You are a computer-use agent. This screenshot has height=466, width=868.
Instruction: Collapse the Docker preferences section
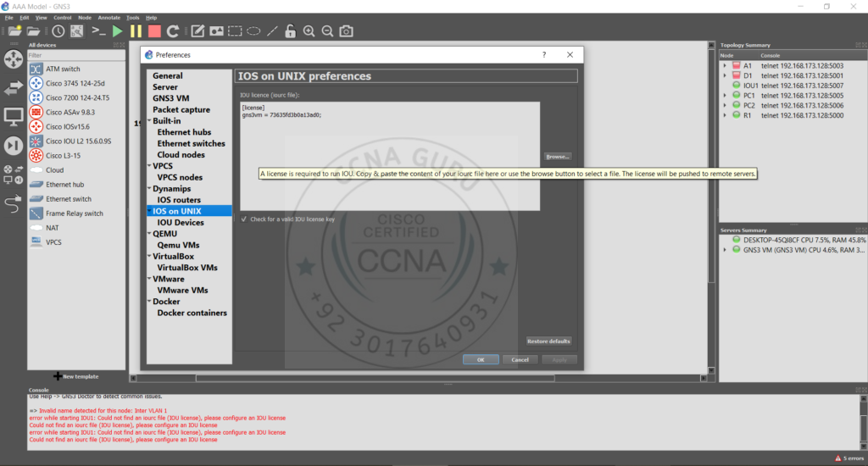[149, 302]
